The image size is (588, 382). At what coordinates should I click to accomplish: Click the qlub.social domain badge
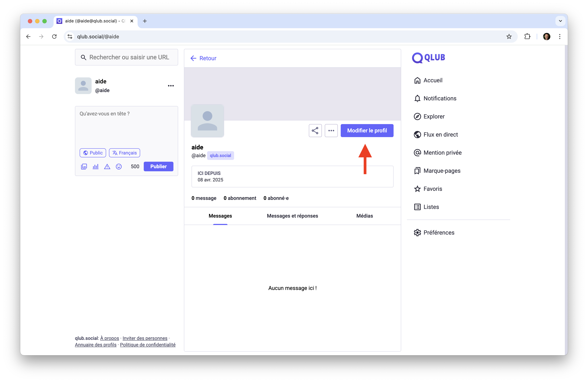[x=220, y=156]
